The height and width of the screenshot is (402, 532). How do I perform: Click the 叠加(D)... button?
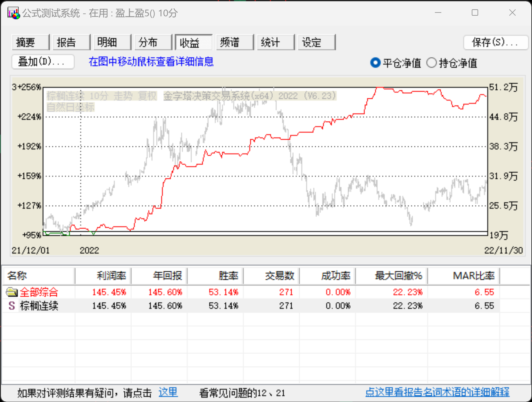[x=43, y=62]
